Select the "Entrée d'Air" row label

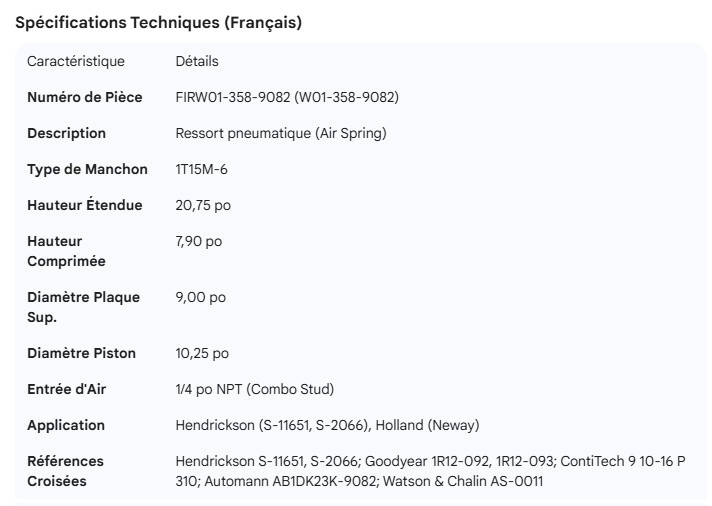point(66,389)
